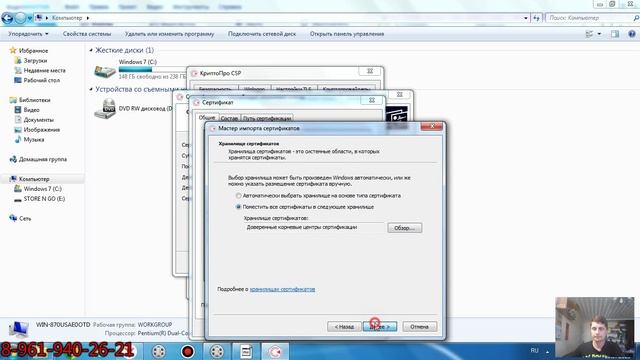
Task: Click the Explorer help icon
Action: pyautogui.click(x=631, y=34)
